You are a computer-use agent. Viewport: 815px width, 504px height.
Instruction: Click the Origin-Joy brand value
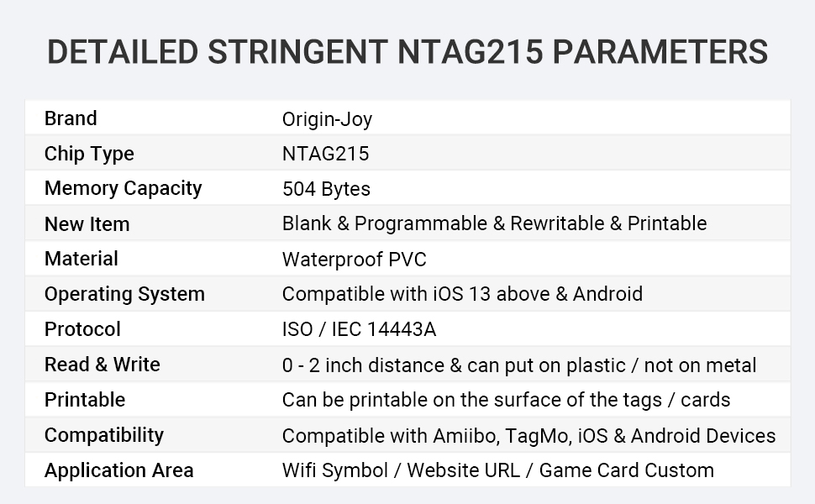click(x=327, y=119)
